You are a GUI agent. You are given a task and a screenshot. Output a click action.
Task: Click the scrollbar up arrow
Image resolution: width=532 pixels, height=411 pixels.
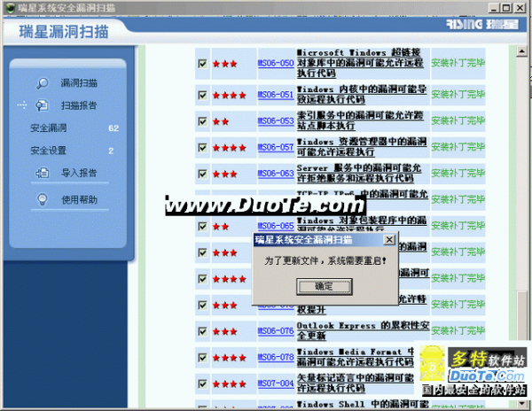pyautogui.click(x=521, y=51)
